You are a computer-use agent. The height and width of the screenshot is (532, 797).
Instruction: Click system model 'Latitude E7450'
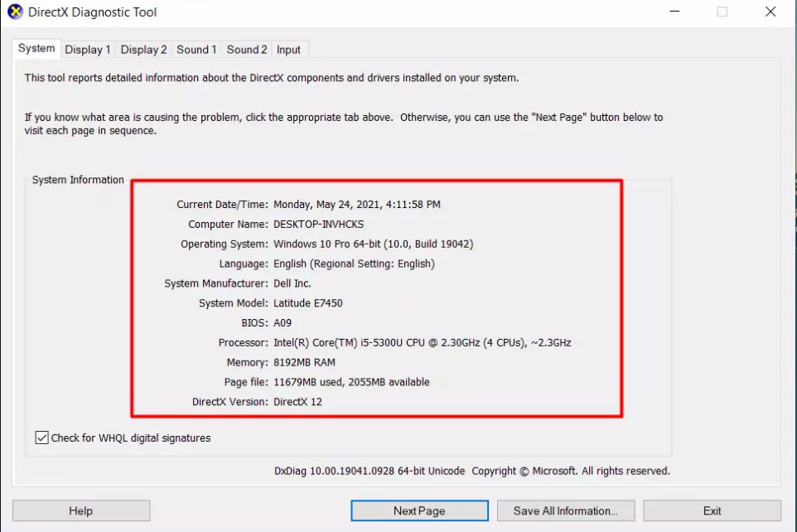[308, 303]
